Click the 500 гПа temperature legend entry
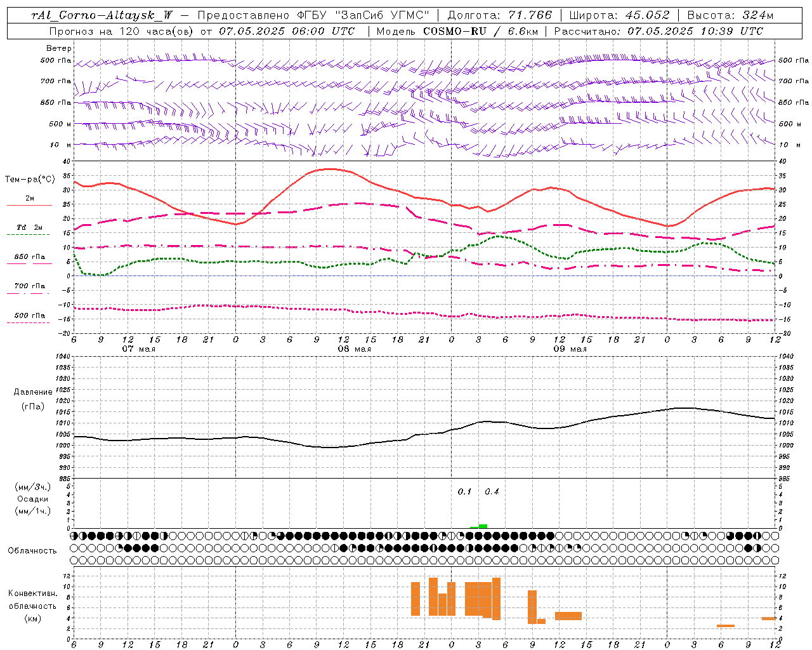 click(30, 315)
